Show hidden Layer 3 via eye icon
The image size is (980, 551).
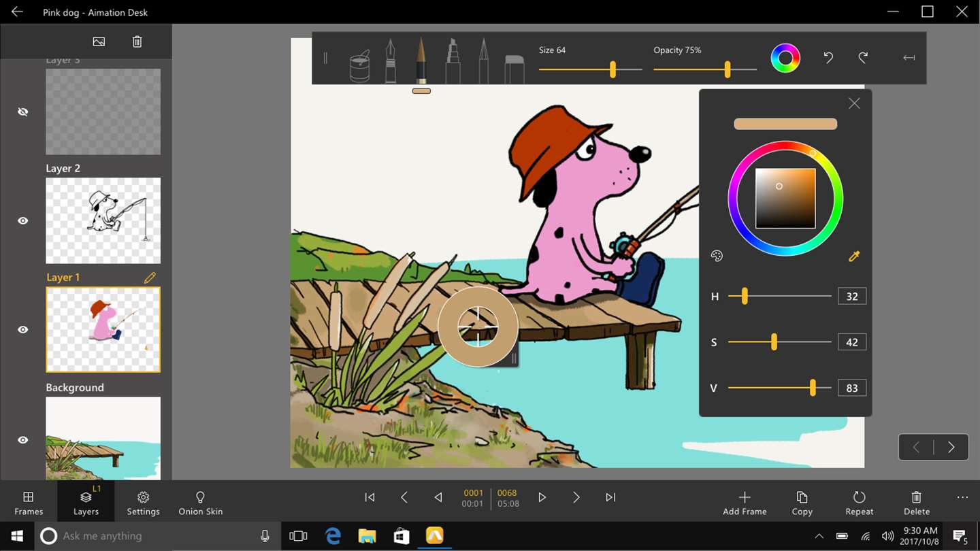[x=23, y=112]
